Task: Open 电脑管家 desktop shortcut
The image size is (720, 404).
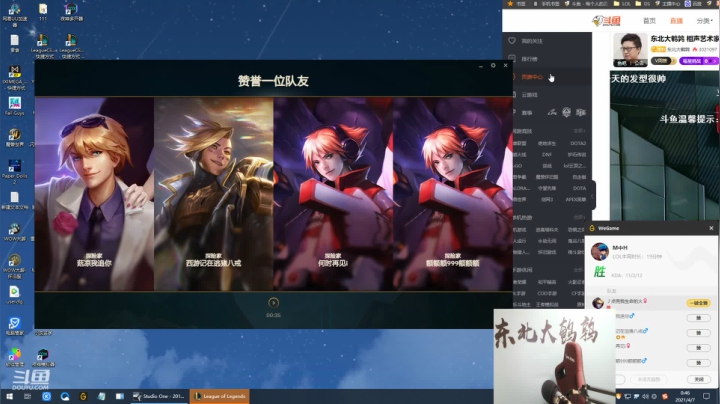Action: [15, 326]
